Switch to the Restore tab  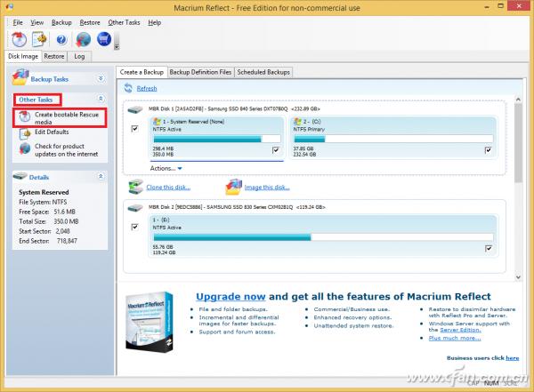[x=54, y=56]
